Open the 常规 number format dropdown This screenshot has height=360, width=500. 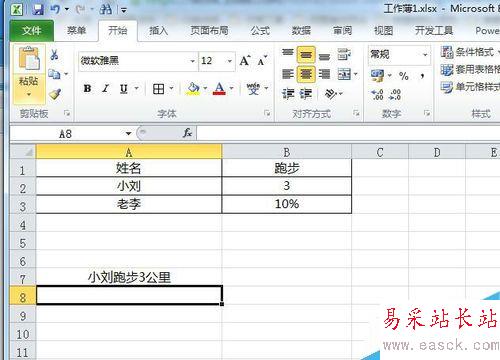425,54
